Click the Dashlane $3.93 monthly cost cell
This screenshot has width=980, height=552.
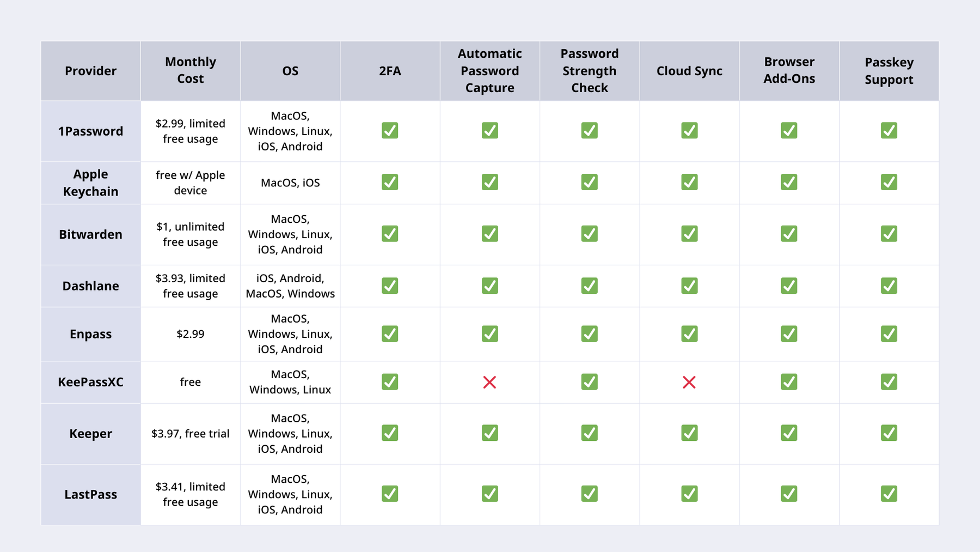pyautogui.click(x=190, y=286)
